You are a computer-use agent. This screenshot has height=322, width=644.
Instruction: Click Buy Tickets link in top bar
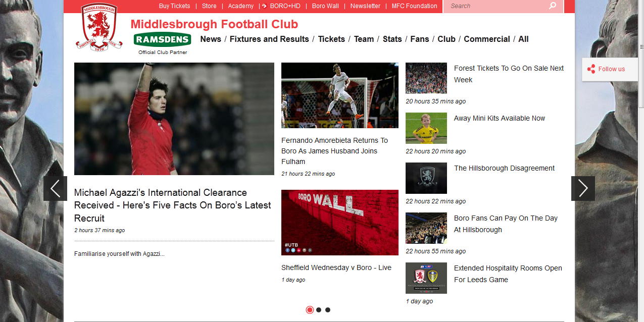pos(175,6)
